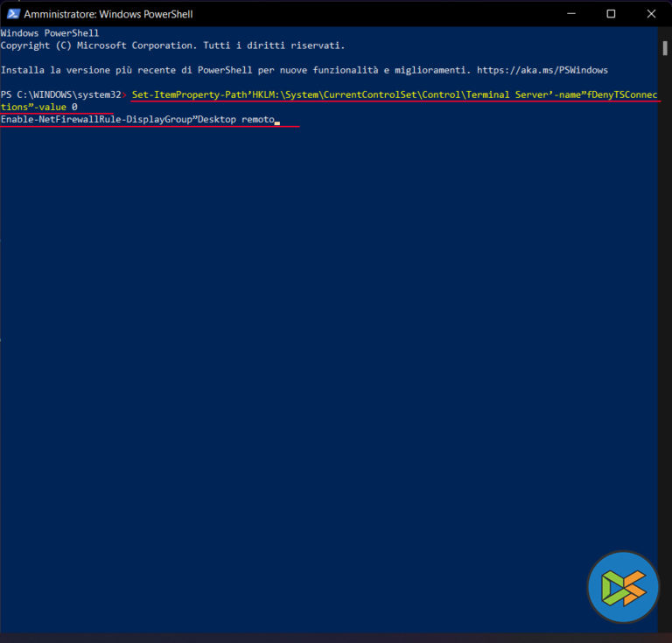The image size is (672, 643).
Task: Close the Amministratore PowerShell window
Action: [651, 14]
